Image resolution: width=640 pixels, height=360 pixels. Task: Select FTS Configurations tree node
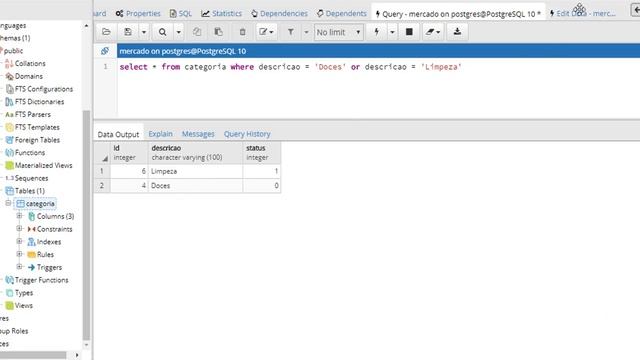pyautogui.click(x=44, y=89)
